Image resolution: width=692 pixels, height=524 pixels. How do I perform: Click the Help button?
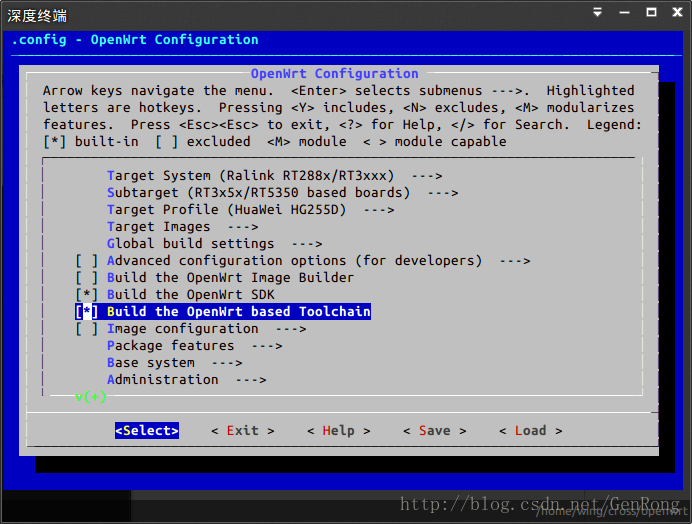[x=338, y=430]
